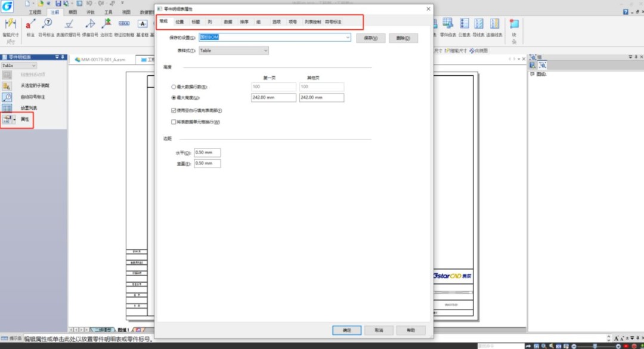Enable the 将表数据单元格换行 checkbox
Image resolution: width=644 pixels, height=349 pixels.
pyautogui.click(x=174, y=122)
